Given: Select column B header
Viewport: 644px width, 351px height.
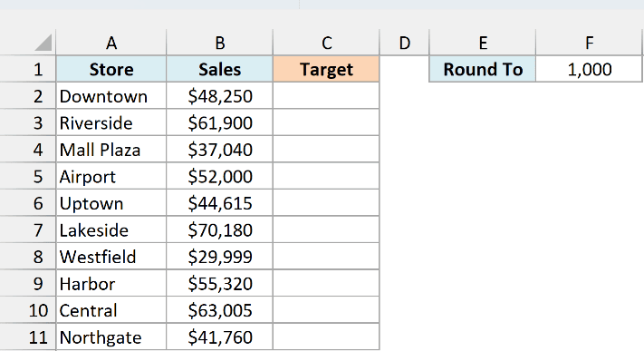Looking at the screenshot, I should click(220, 43).
